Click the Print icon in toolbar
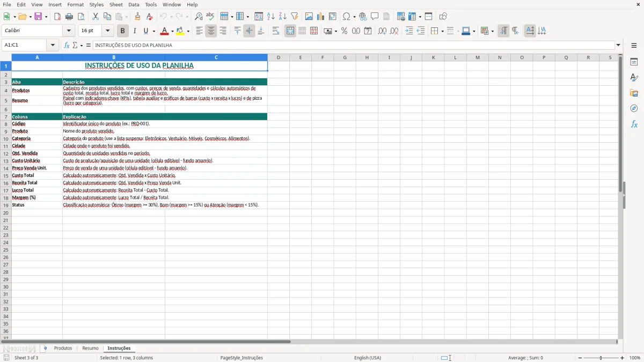Image resolution: width=644 pixels, height=362 pixels. coord(69,17)
